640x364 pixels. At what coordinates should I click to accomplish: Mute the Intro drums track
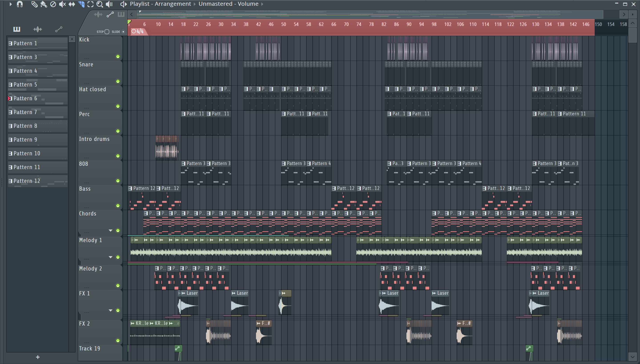pos(118,156)
